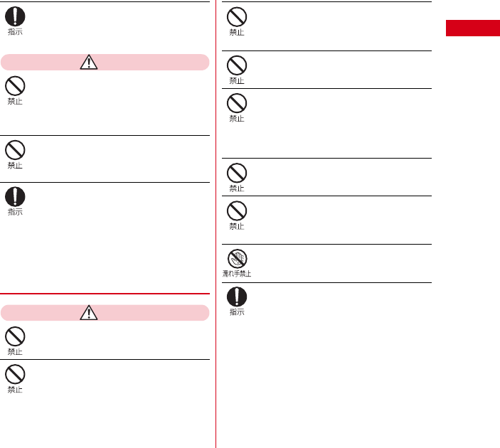
Task: Click the 指示 icon at the top-left
Action: (14, 16)
